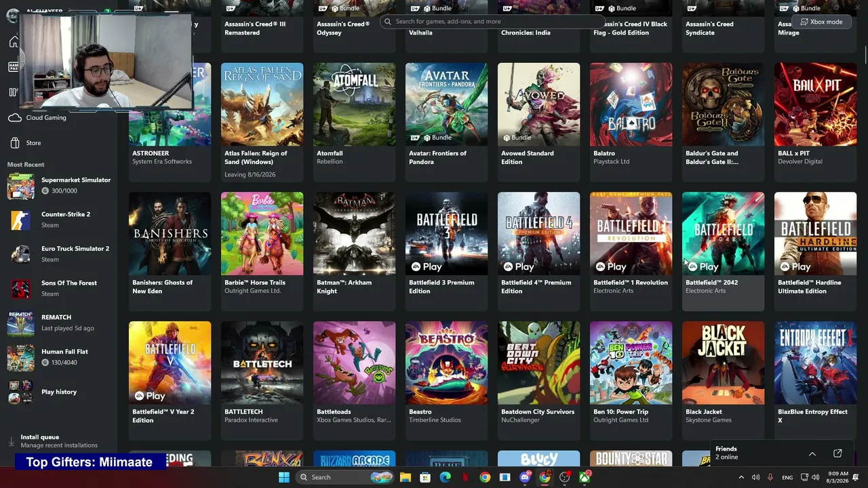The height and width of the screenshot is (488, 868).
Task: Open the Cloud Gaming cloud icon
Action: point(14,118)
